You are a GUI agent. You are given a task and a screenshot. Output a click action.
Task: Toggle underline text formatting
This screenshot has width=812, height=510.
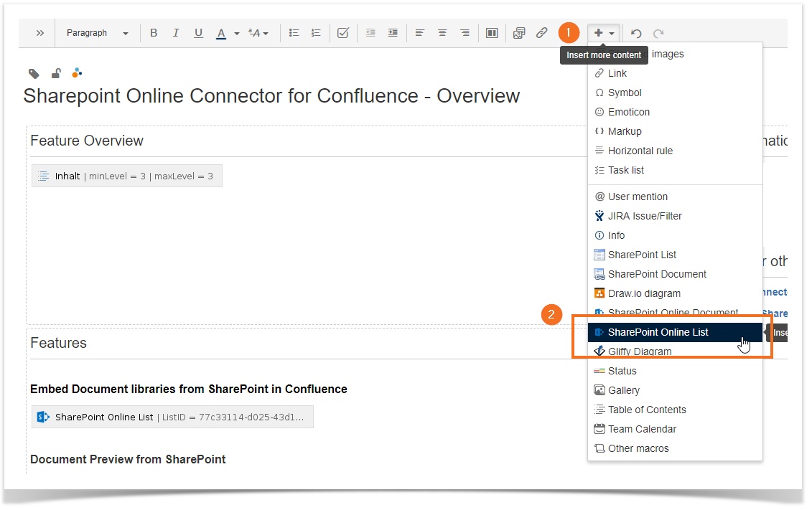(199, 33)
